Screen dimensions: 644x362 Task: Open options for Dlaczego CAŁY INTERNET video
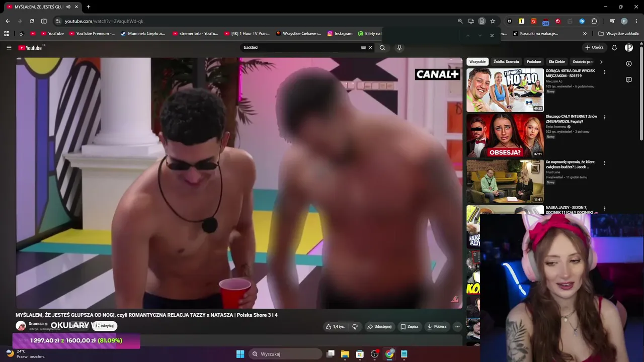click(605, 118)
